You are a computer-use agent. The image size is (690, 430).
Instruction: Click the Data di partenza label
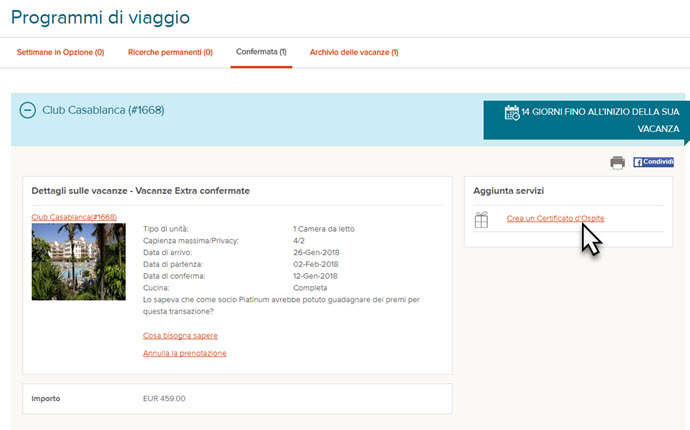point(173,265)
